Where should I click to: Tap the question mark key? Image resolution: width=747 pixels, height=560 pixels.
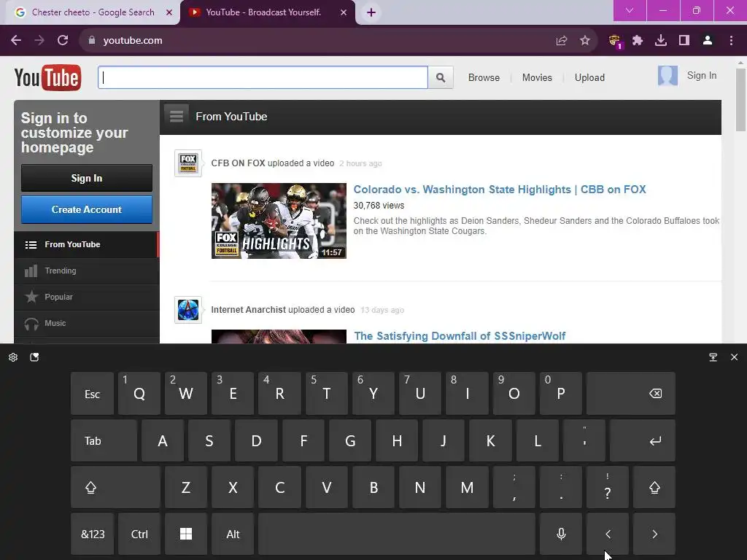point(608,487)
